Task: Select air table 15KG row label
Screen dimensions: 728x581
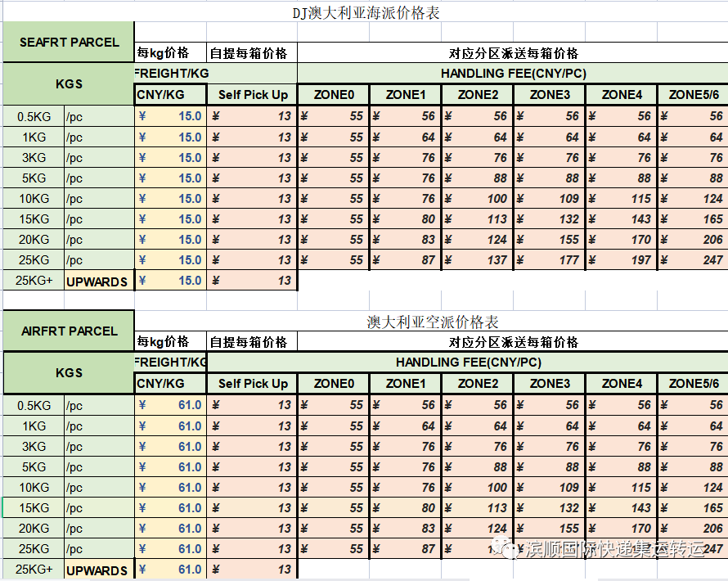Action: click(x=34, y=507)
